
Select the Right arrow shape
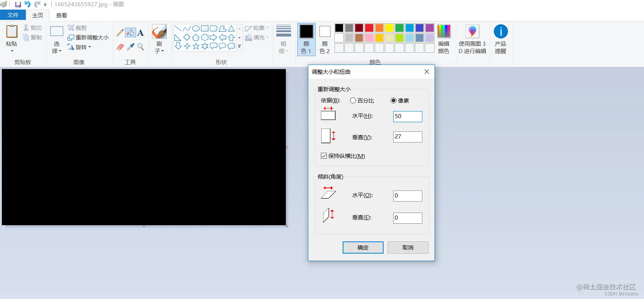(x=214, y=37)
